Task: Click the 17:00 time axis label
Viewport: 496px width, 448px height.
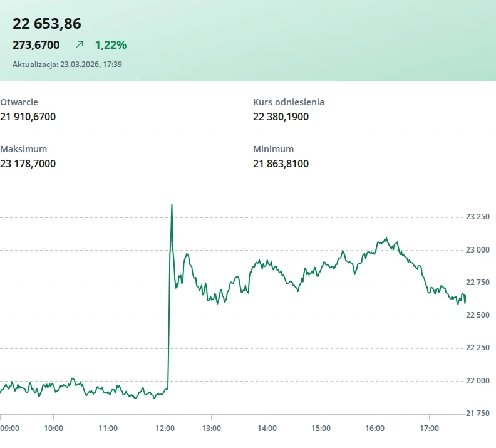Action: (428, 429)
